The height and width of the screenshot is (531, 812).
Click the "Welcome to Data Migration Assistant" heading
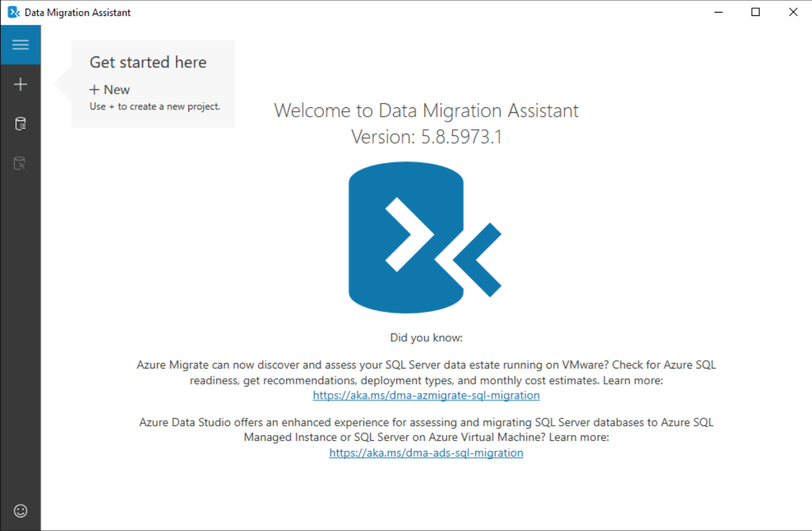click(426, 111)
